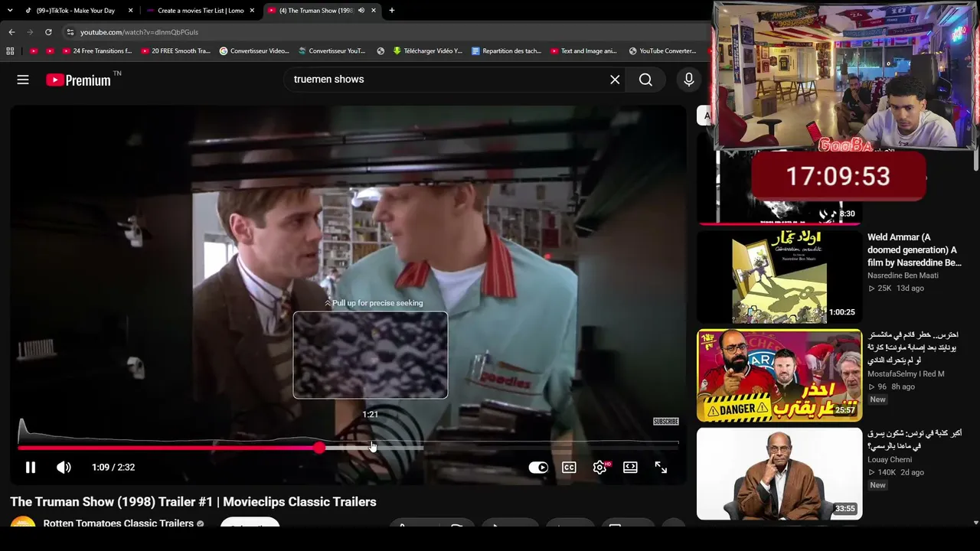The width and height of the screenshot is (980, 551).
Task: Open the Weld Ammar video thumbnail
Action: click(x=779, y=276)
